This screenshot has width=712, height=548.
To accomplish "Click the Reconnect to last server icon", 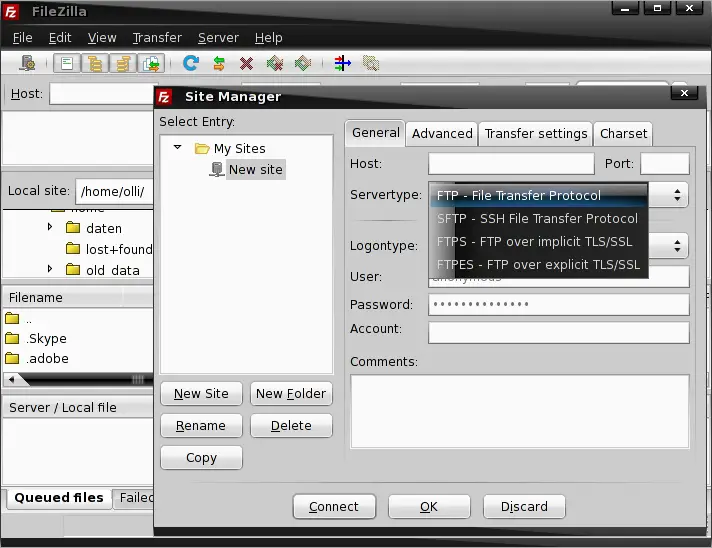I will [x=303, y=63].
